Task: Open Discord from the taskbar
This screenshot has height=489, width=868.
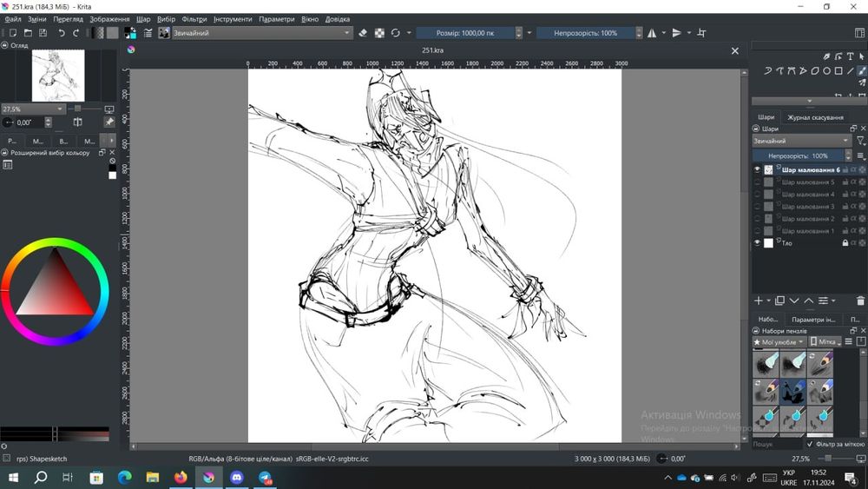Action: pos(237,478)
